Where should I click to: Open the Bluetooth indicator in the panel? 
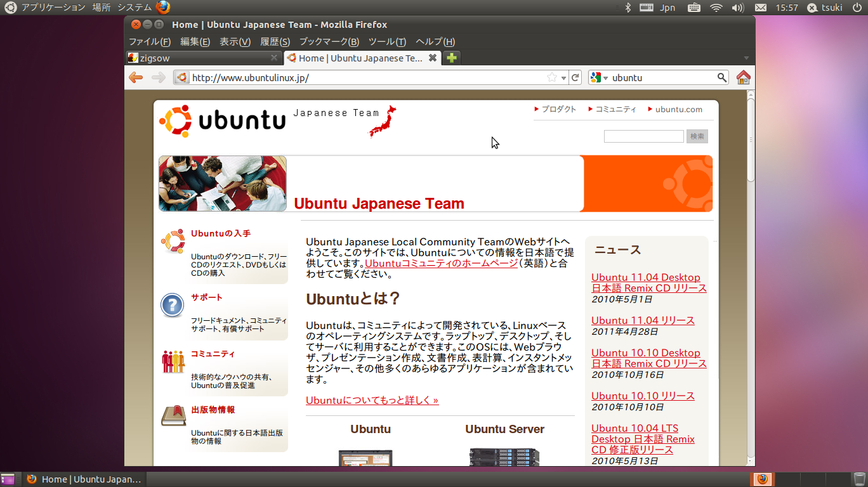629,8
